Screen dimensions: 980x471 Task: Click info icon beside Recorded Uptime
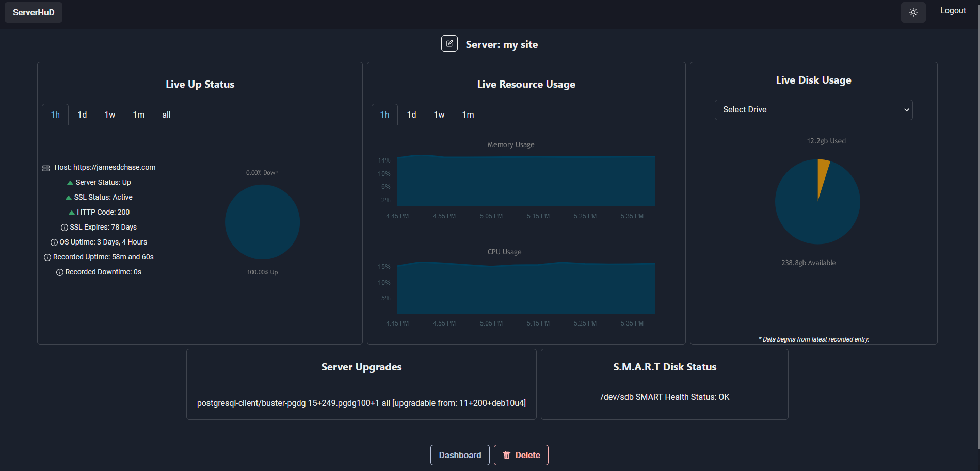(47, 257)
